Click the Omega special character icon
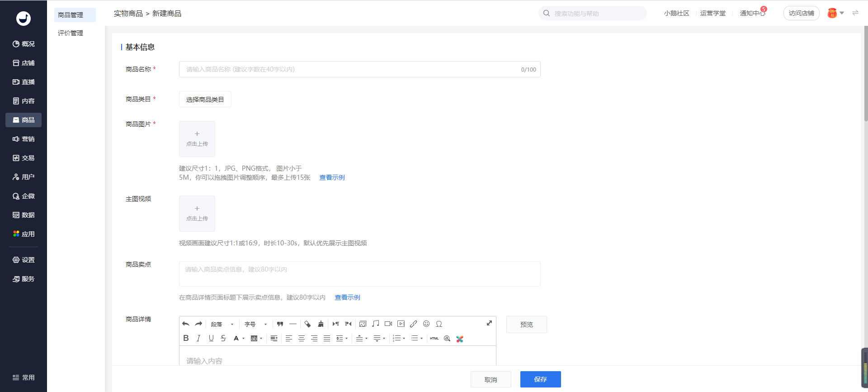This screenshot has height=392, width=868. pyautogui.click(x=439, y=324)
